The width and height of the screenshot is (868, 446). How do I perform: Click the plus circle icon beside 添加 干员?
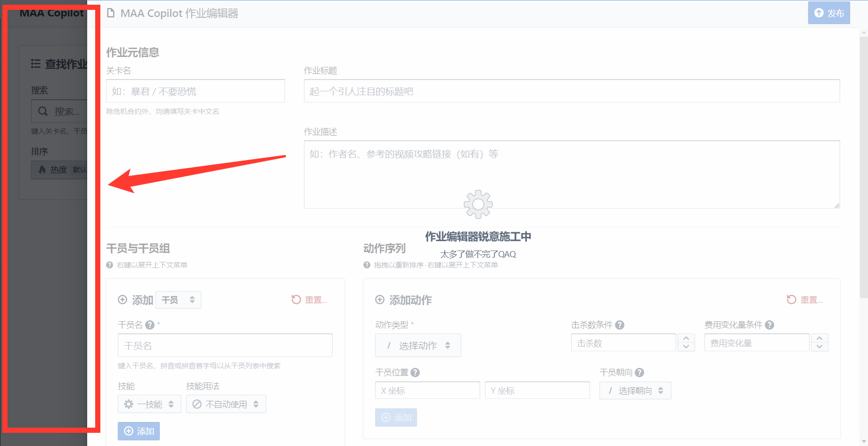(123, 300)
